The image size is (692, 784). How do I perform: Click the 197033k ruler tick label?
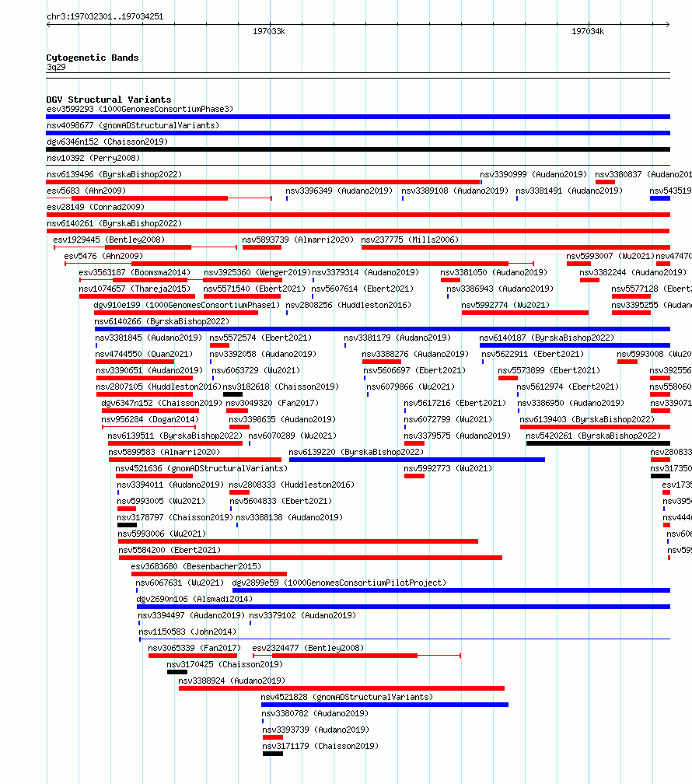click(x=269, y=31)
